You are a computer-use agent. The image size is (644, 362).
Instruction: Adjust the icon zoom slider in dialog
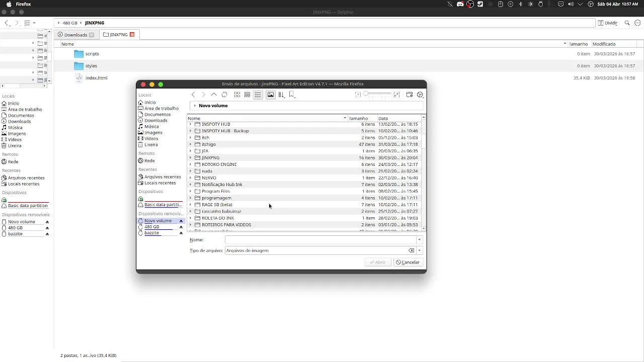[x=377, y=95]
